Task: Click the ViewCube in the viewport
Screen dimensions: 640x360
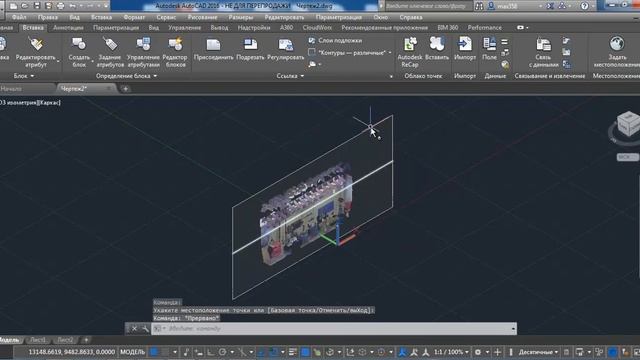Action: coord(628,124)
